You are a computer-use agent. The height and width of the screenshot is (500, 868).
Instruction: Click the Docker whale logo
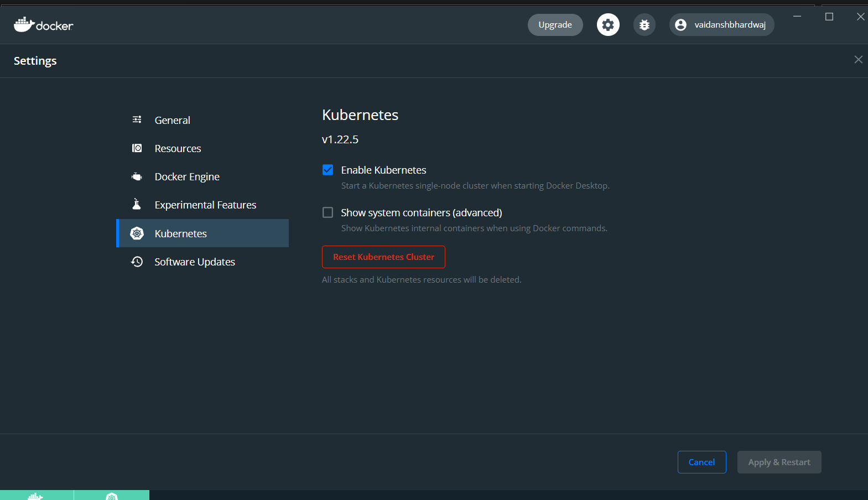43,25
